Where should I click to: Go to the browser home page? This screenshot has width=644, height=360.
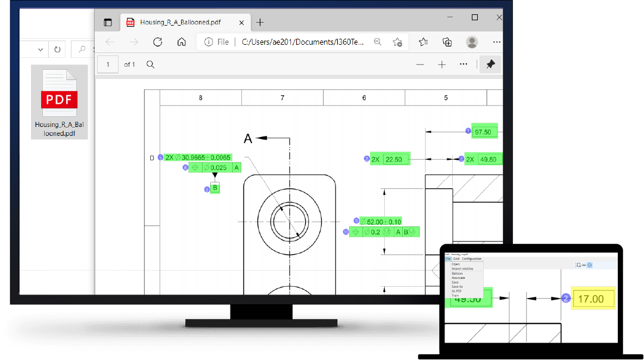(x=181, y=42)
